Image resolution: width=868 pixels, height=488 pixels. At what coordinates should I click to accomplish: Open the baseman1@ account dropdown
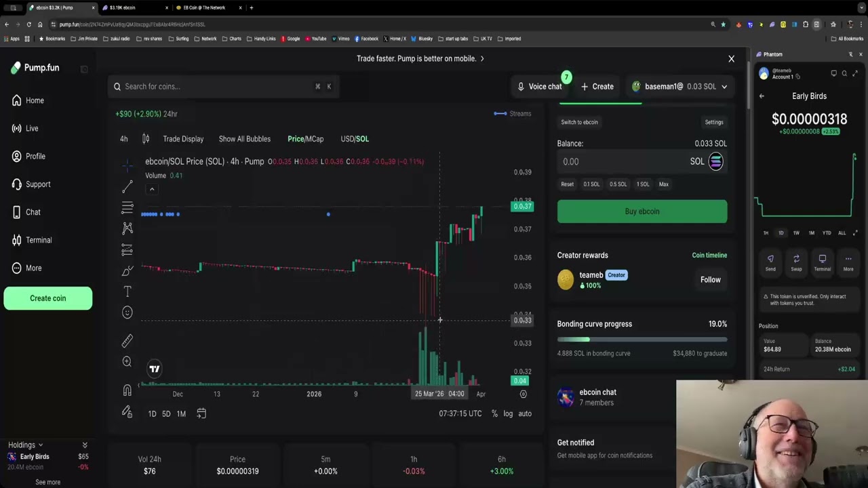pyautogui.click(x=679, y=87)
